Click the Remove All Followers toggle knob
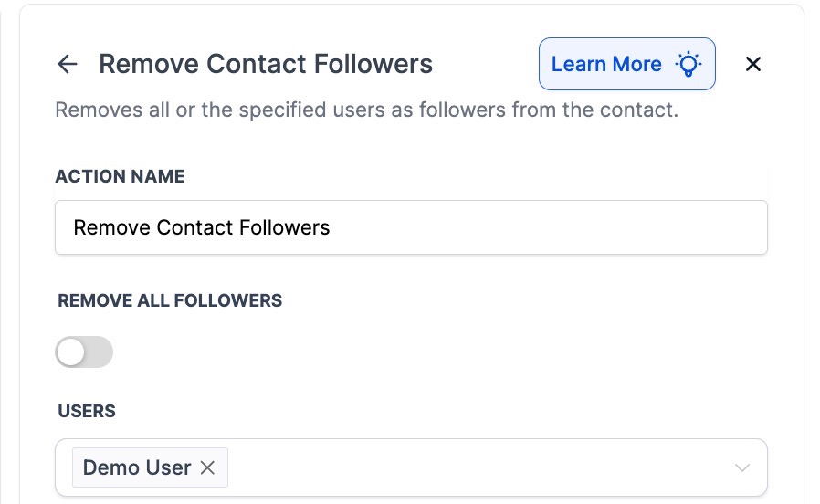 [71, 352]
